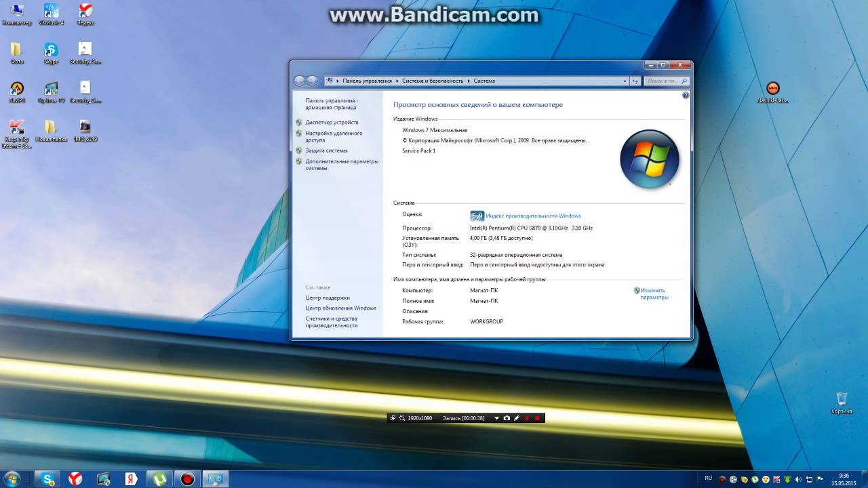Click the 5,9 performance rating badge
868x488 pixels.
coord(477,216)
